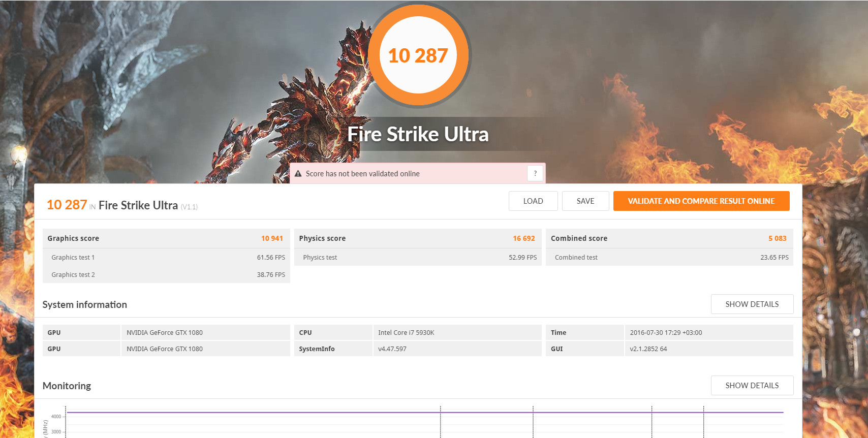This screenshot has width=868, height=438.
Task: Select second NVIDIA GeForce GTX 1080 entry
Action: click(x=165, y=349)
